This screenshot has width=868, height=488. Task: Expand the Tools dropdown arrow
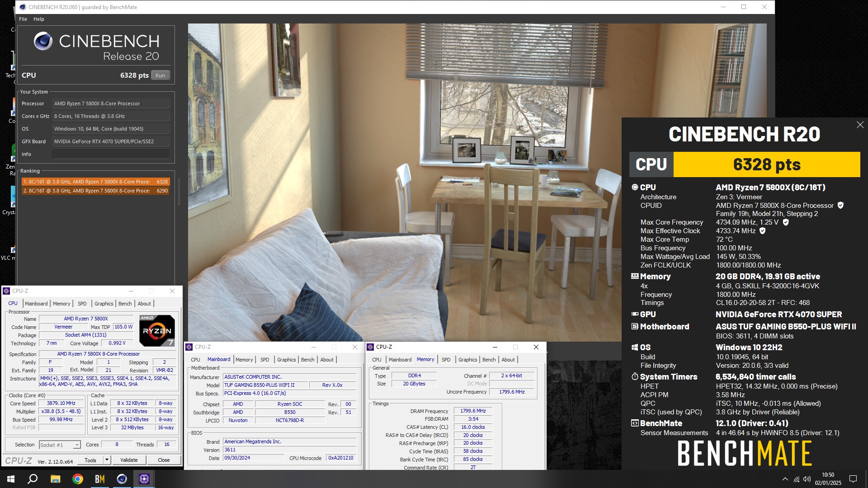[x=107, y=460]
